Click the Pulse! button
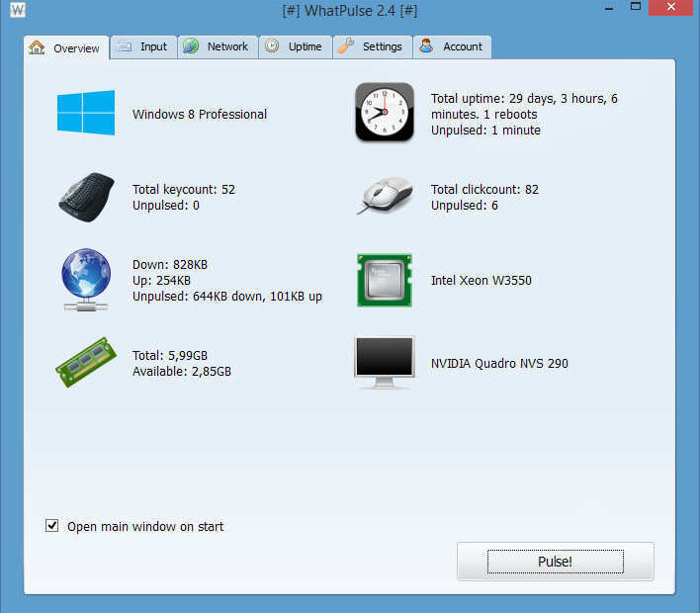Image resolution: width=700 pixels, height=613 pixels. (x=556, y=562)
